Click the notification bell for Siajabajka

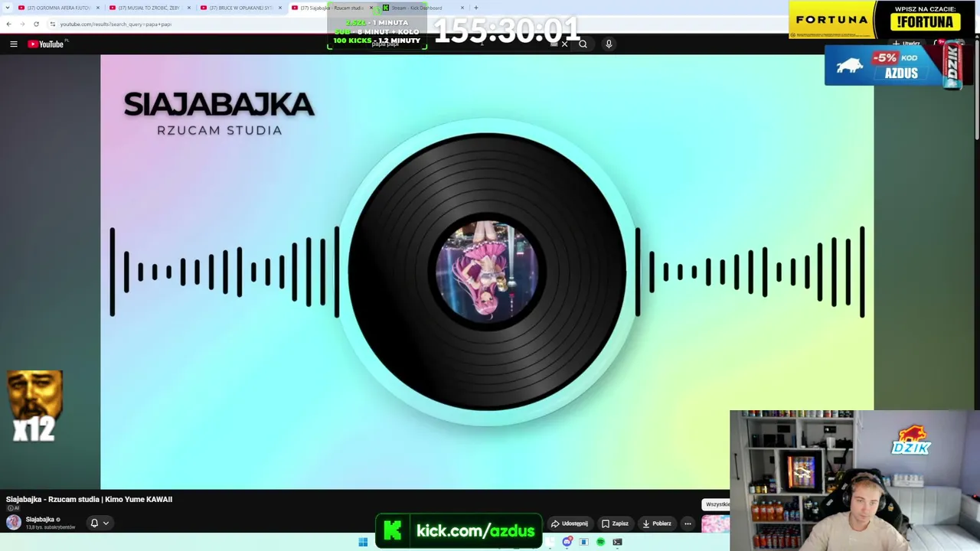click(x=94, y=523)
